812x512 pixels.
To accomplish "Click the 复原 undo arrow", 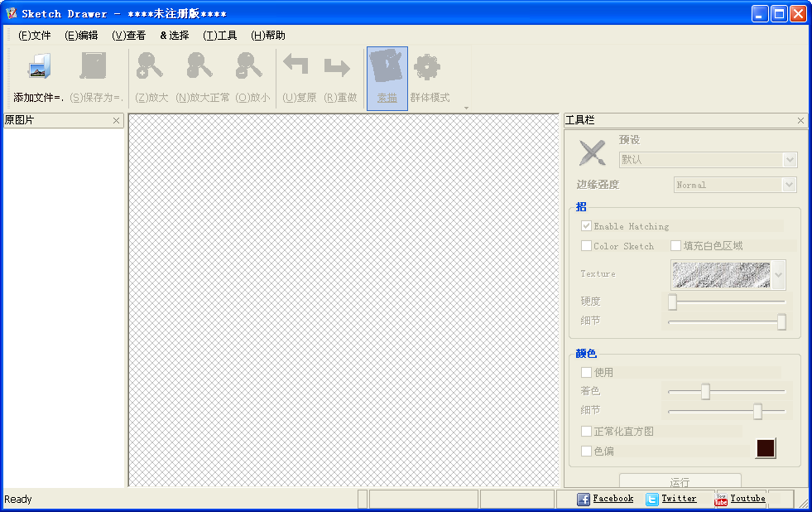I will (295, 65).
